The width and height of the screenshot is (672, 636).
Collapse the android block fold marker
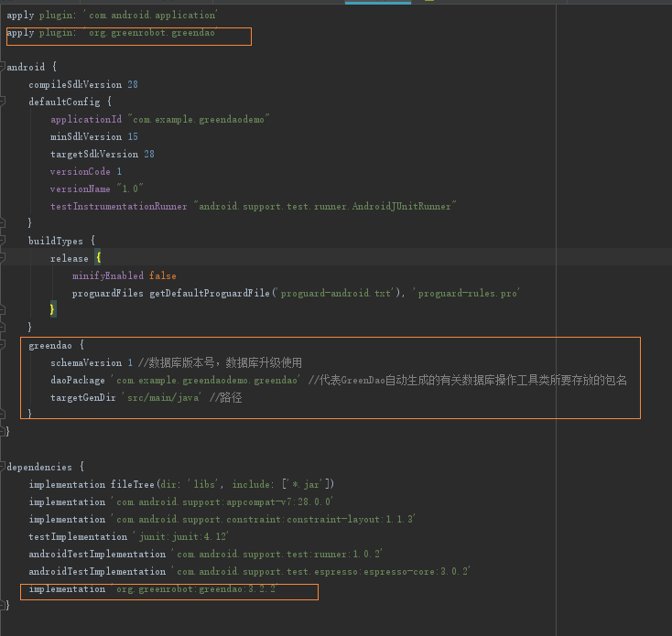2,67
